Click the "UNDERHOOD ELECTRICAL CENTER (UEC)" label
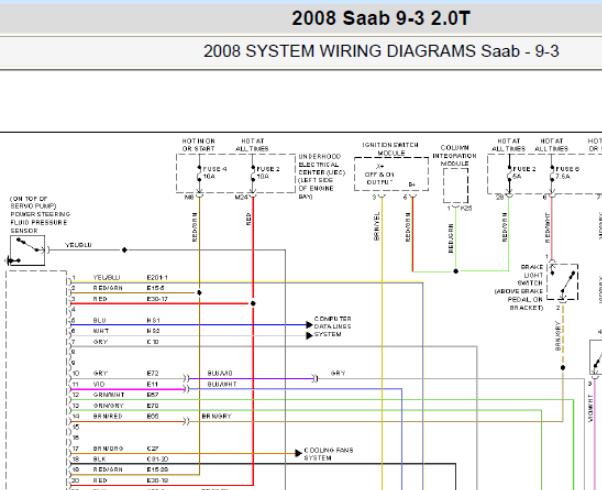The height and width of the screenshot is (490, 602). coord(322,164)
